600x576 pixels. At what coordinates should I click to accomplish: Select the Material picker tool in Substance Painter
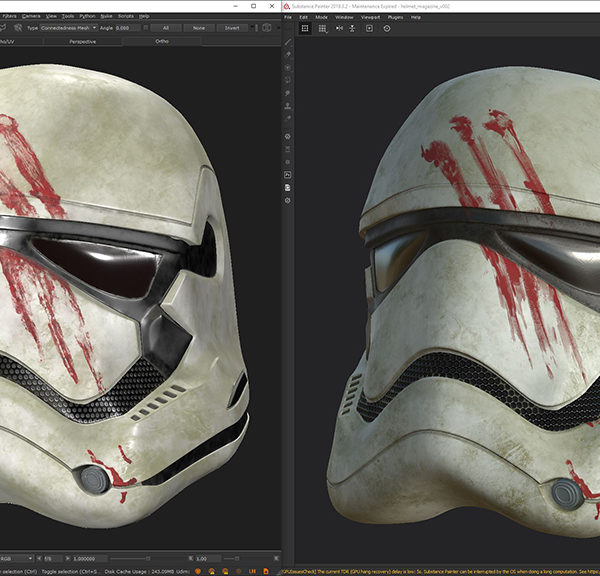(288, 118)
